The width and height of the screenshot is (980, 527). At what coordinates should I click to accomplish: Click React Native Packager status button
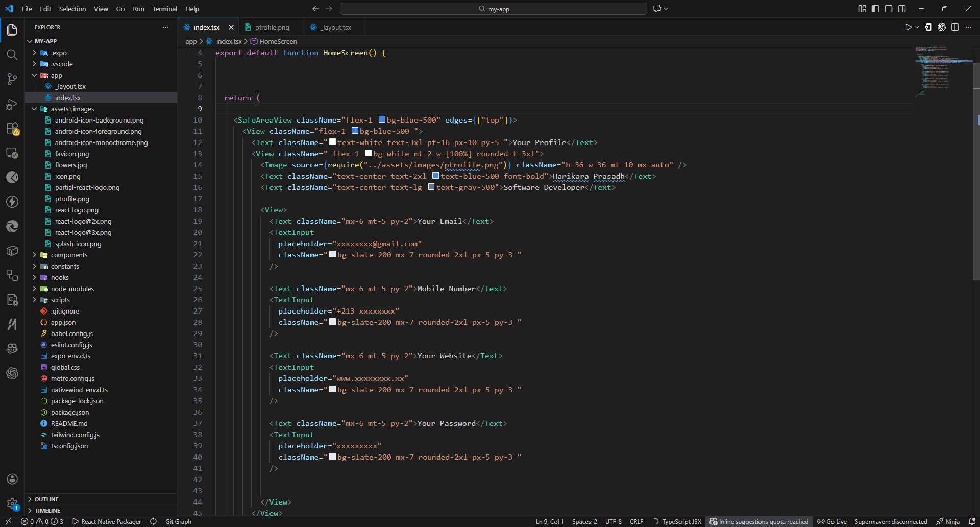tap(107, 521)
